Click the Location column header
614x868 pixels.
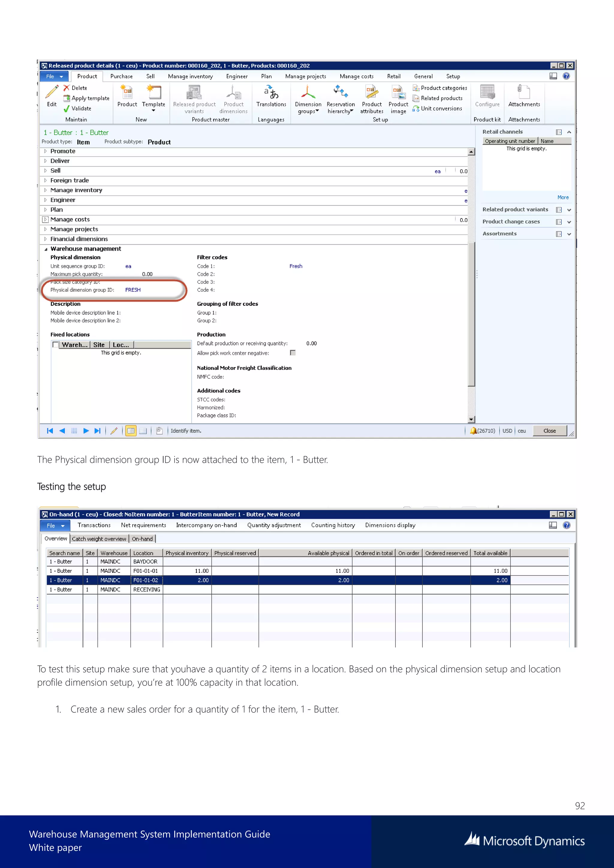coord(147,553)
